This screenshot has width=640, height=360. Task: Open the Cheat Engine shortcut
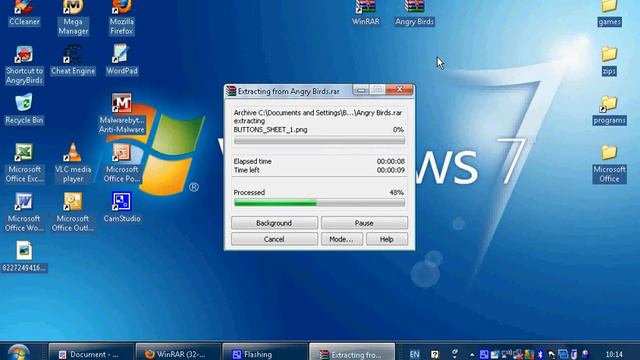pyautogui.click(x=73, y=60)
